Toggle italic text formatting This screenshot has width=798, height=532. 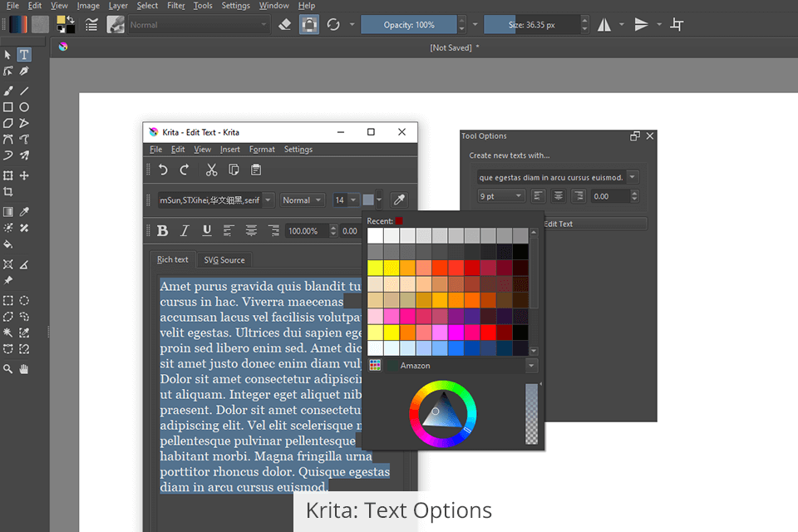185,230
